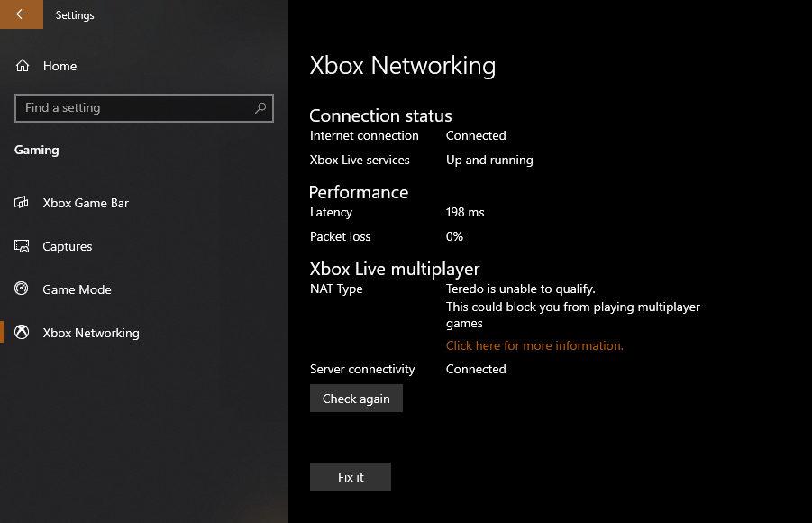Click the Settings window title

click(75, 15)
